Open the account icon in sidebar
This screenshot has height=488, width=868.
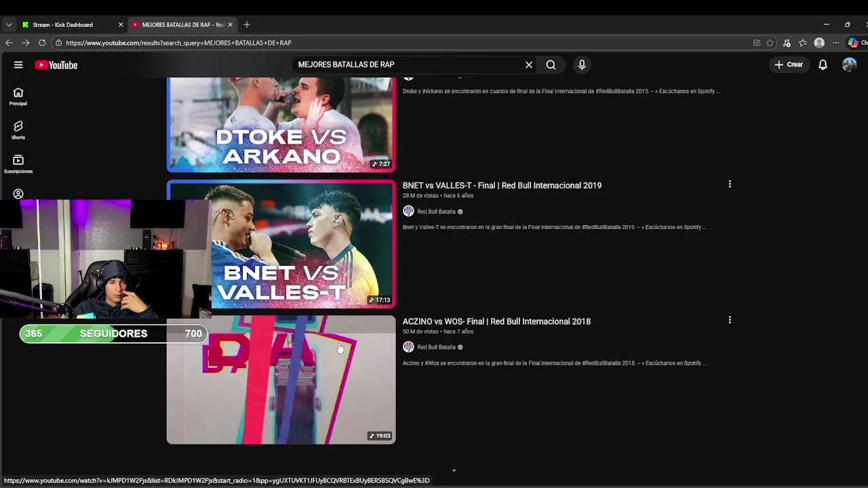click(x=18, y=194)
